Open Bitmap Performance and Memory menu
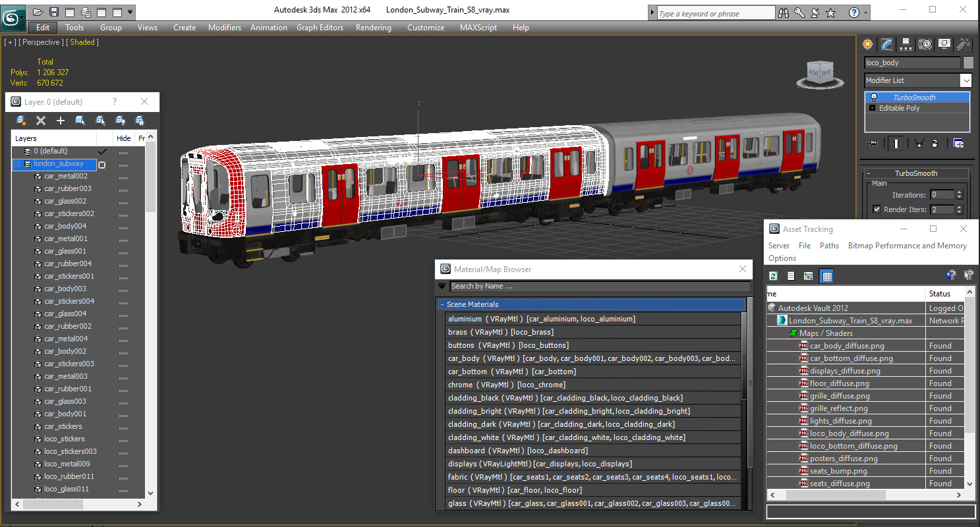Viewport: 980px width, 527px height. 907,246
